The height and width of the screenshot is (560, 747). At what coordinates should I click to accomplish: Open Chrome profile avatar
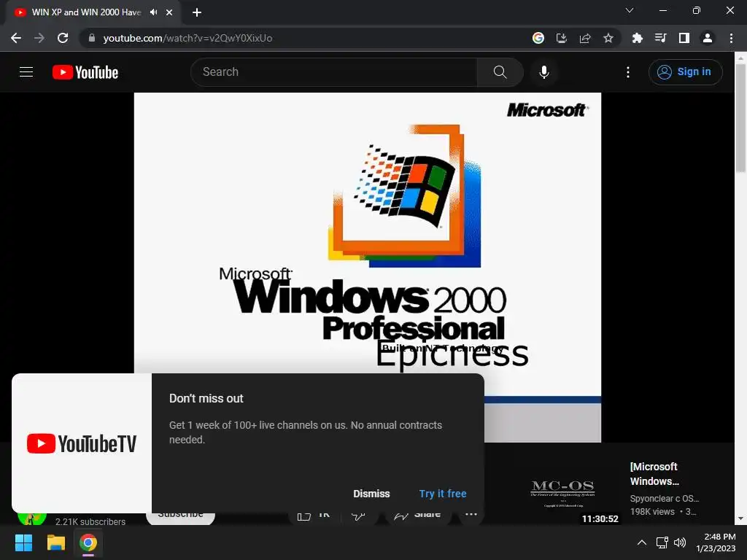pyautogui.click(x=708, y=38)
